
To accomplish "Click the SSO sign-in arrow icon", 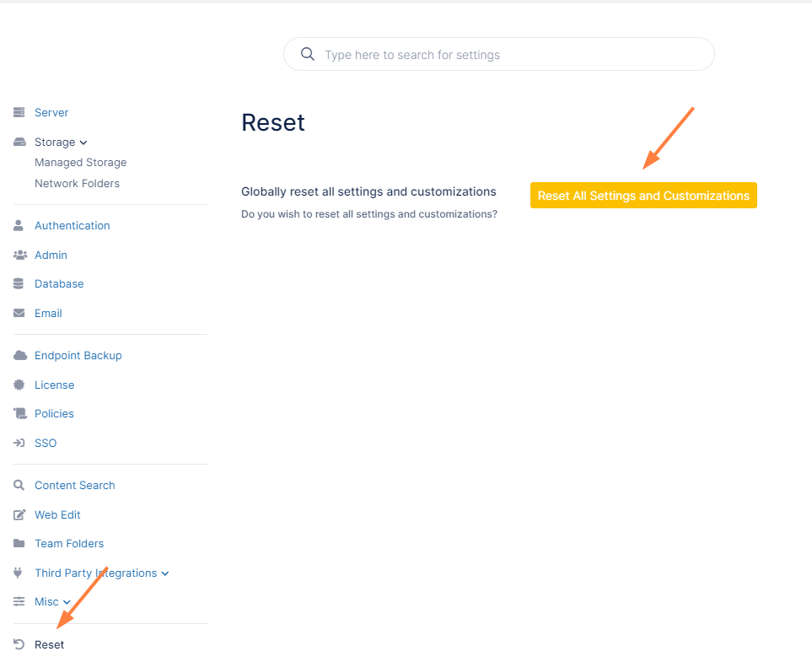I will tap(19, 443).
